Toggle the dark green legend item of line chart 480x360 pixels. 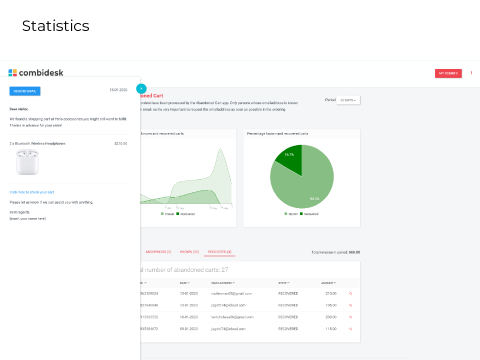click(185, 214)
